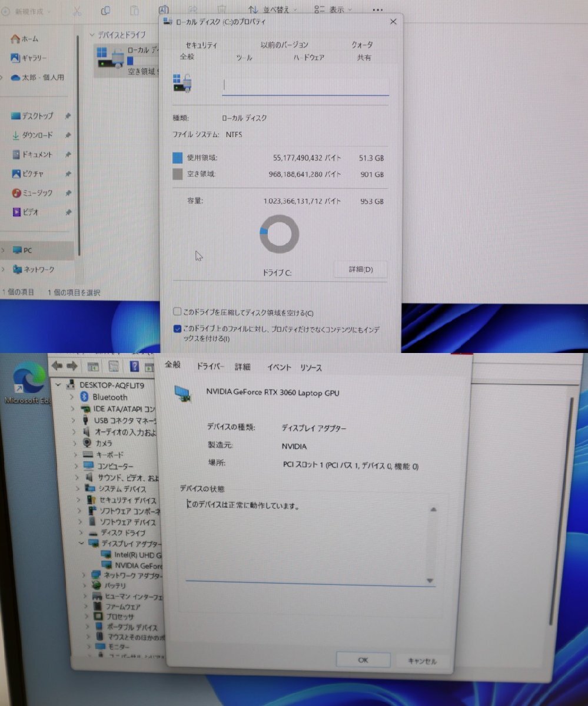Image resolution: width=588 pixels, height=706 pixels.
Task: Click the デバイスの状態 status text box
Action: click(x=311, y=541)
